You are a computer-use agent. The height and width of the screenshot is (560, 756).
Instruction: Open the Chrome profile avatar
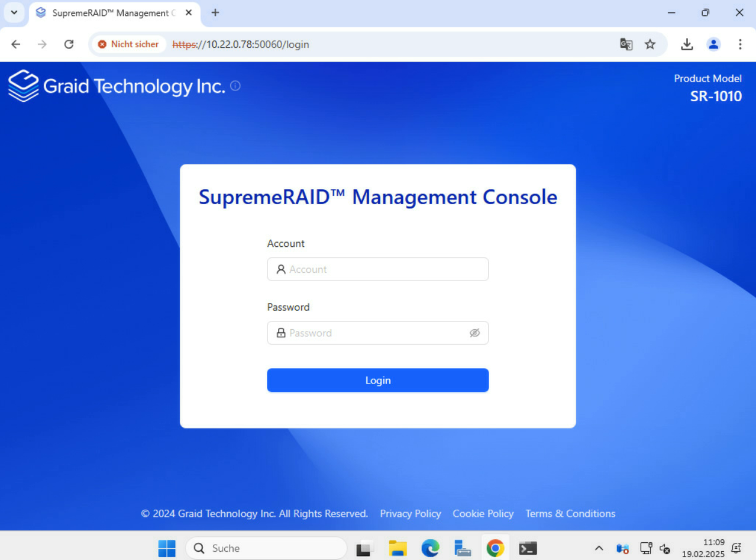714,44
